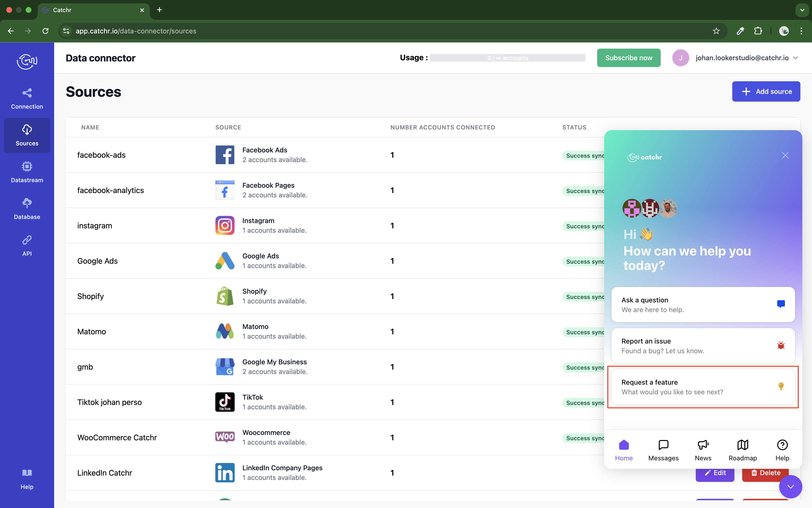Go back in browser history
The width and height of the screenshot is (812, 508).
coord(11,31)
